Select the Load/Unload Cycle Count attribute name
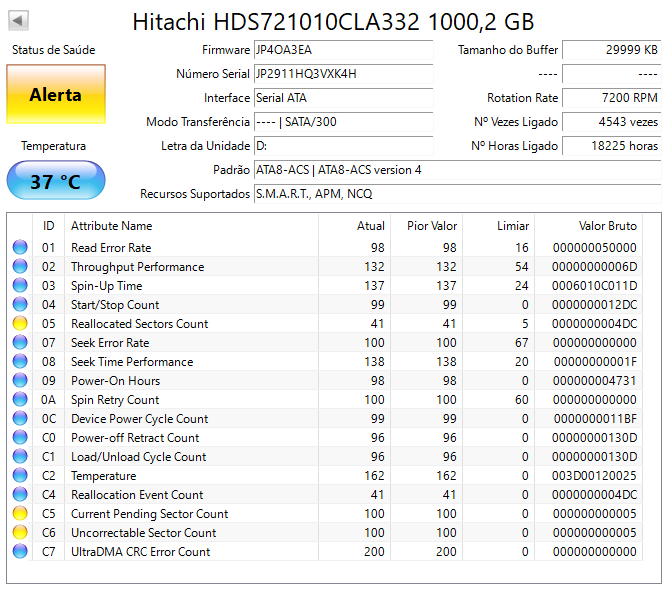This screenshot has width=668, height=590. click(x=138, y=457)
